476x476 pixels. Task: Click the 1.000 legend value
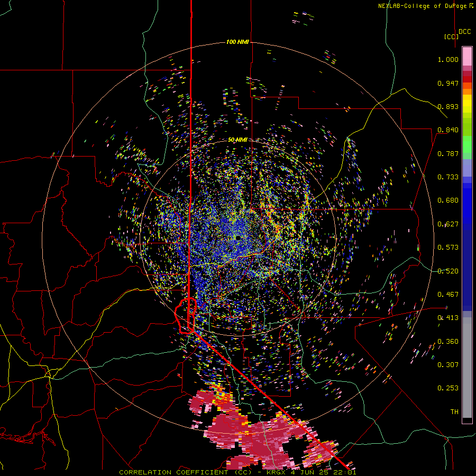pos(448,59)
